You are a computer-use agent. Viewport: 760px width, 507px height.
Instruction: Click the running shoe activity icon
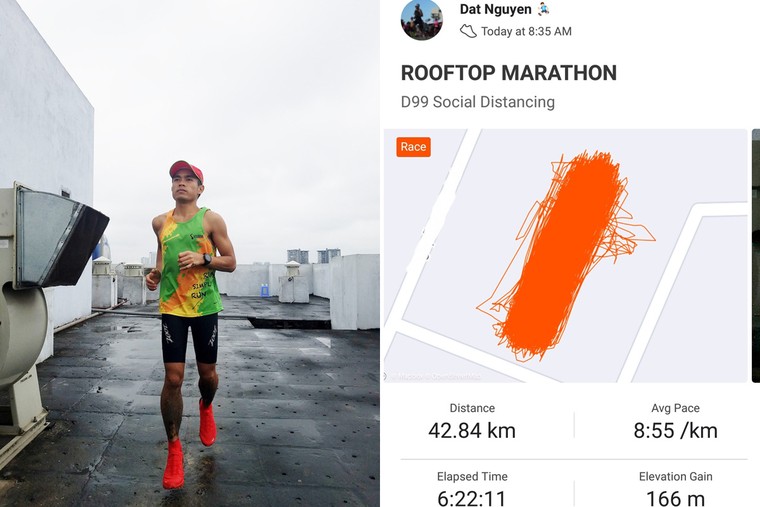point(468,32)
